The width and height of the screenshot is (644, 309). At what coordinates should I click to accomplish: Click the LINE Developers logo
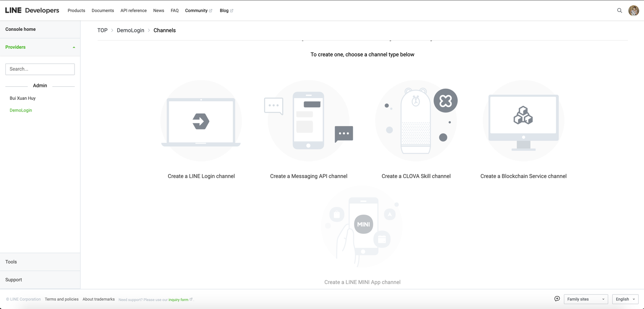pyautogui.click(x=32, y=11)
